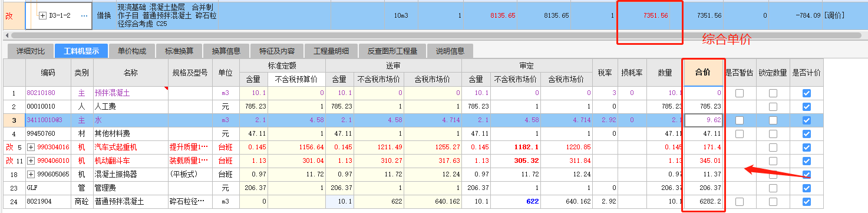The image size is (868, 213).
Task: Toggle 是否暂估 for 普通预拌混凝土 row
Action: (x=740, y=202)
